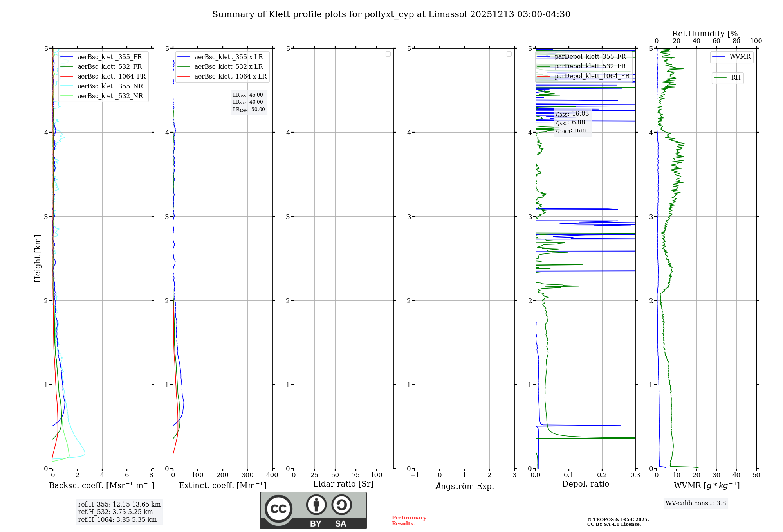Image resolution: width=783 pixels, height=532 pixels.
Task: Click the SA label on license badge
Action: [x=341, y=524]
